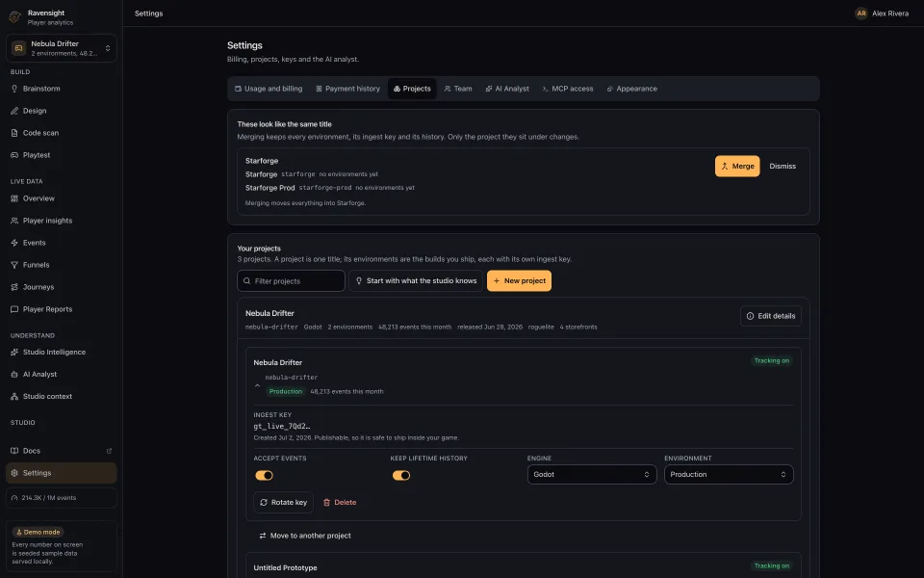Click the refresh icon on Rotate key
The height and width of the screenshot is (578, 924).
point(264,503)
